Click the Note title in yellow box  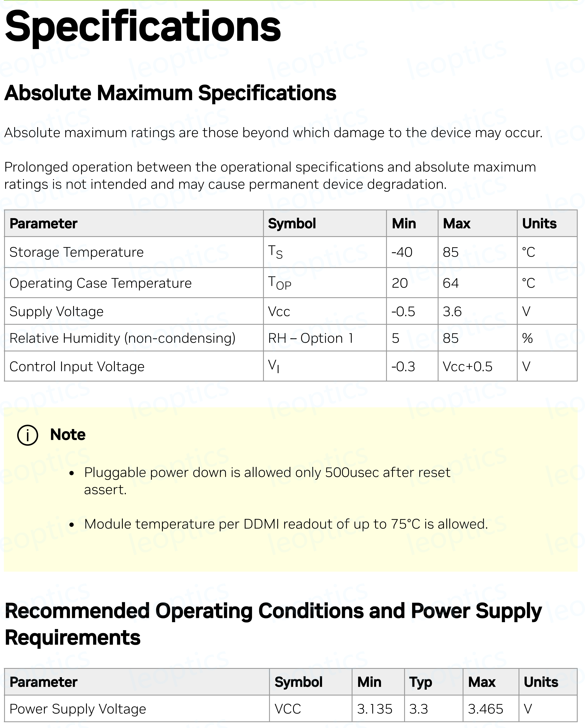click(68, 435)
